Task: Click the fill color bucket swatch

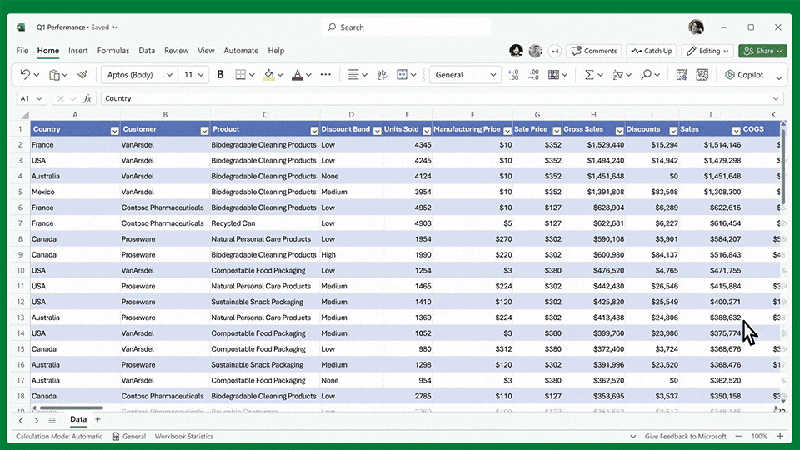Action: click(x=268, y=75)
